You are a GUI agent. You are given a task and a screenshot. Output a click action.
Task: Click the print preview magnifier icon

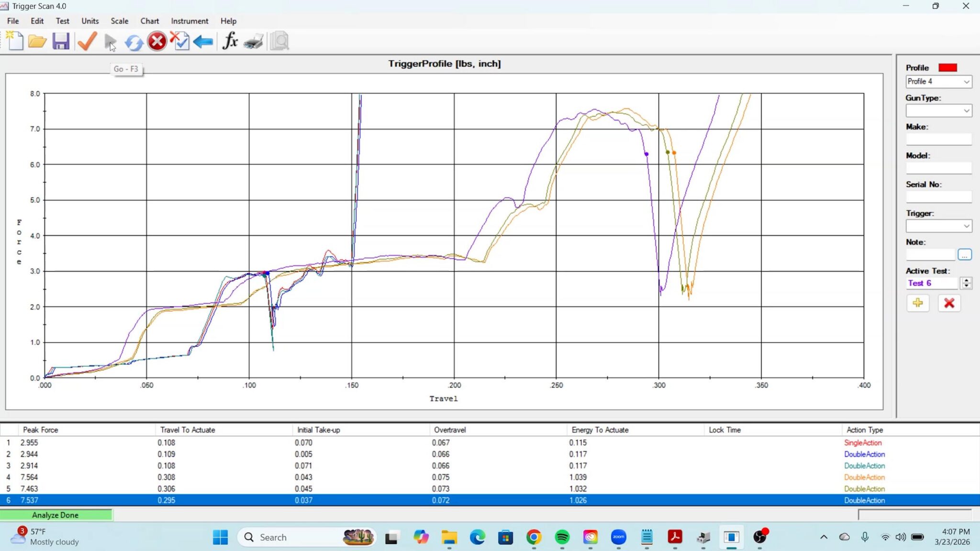click(x=279, y=42)
